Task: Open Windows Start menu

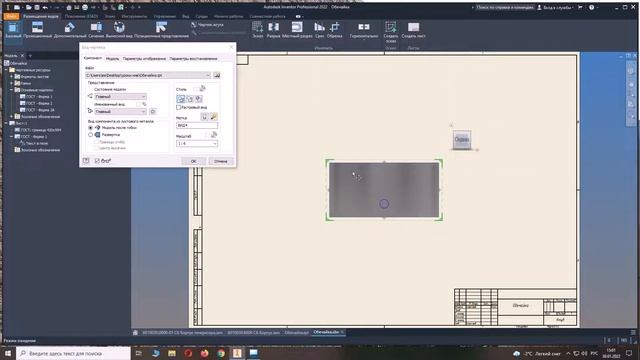Action: pyautogui.click(x=8, y=353)
